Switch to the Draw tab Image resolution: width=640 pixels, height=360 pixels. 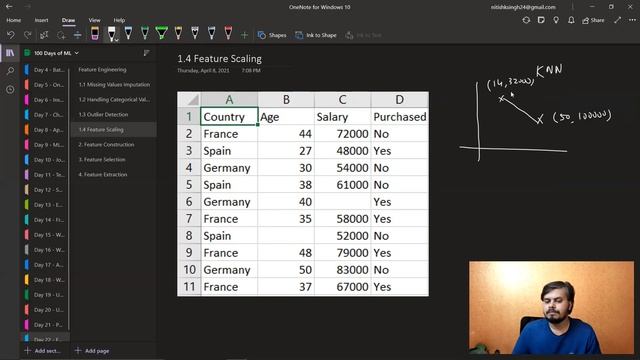point(68,20)
